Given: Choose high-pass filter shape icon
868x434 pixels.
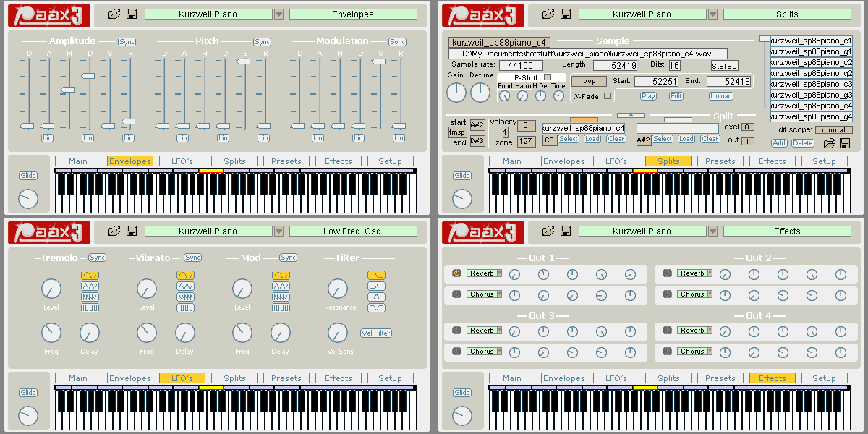Looking at the screenshot, I should pyautogui.click(x=376, y=286).
